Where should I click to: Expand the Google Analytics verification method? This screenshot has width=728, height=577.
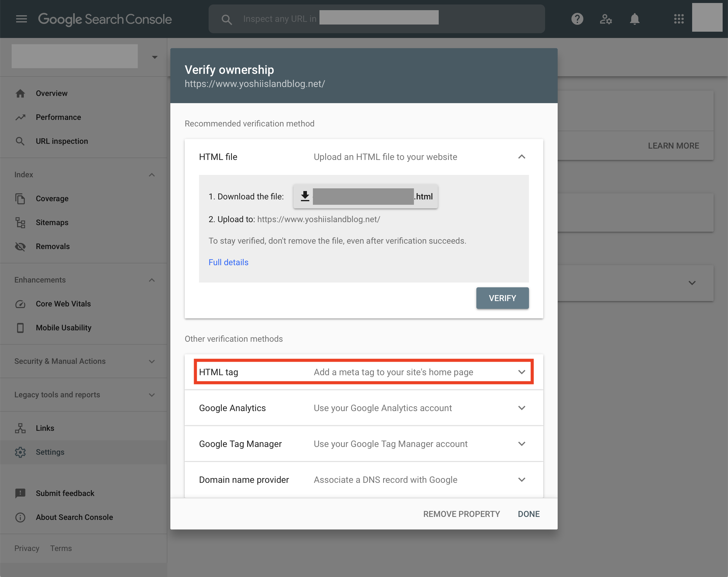point(364,408)
